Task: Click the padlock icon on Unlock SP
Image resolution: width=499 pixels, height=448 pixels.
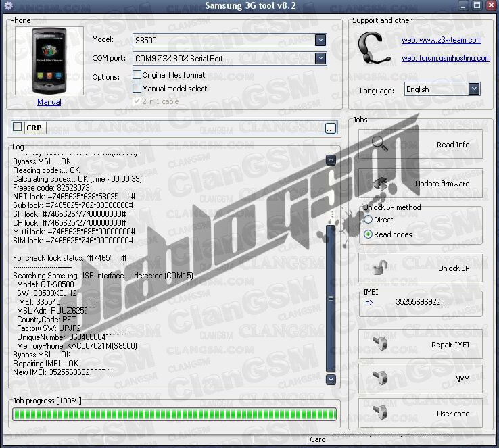Action: [379, 268]
